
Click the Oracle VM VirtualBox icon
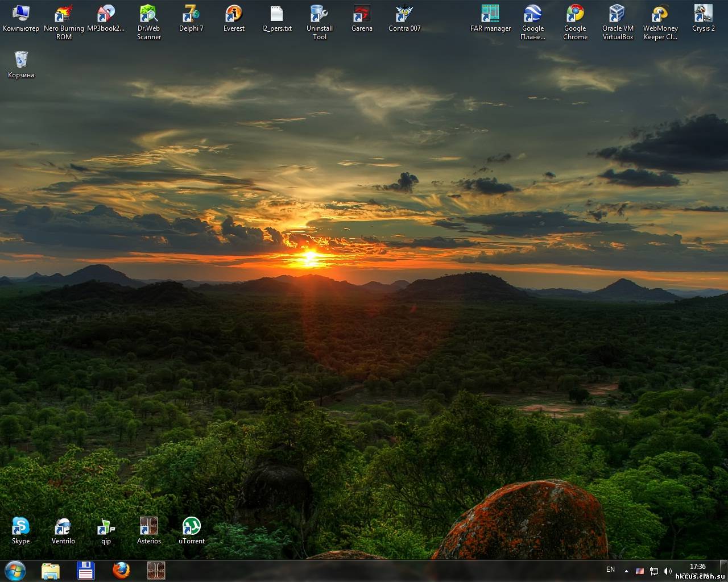pos(618,14)
